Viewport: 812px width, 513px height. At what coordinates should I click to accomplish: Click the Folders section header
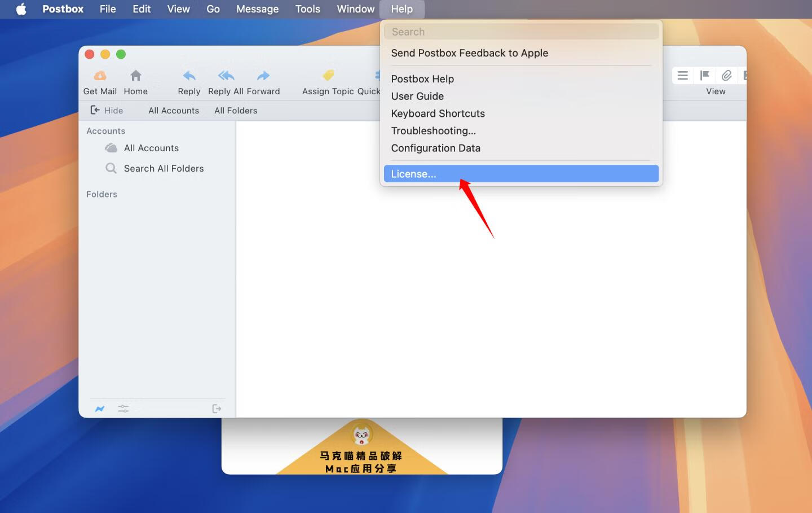[x=101, y=194]
